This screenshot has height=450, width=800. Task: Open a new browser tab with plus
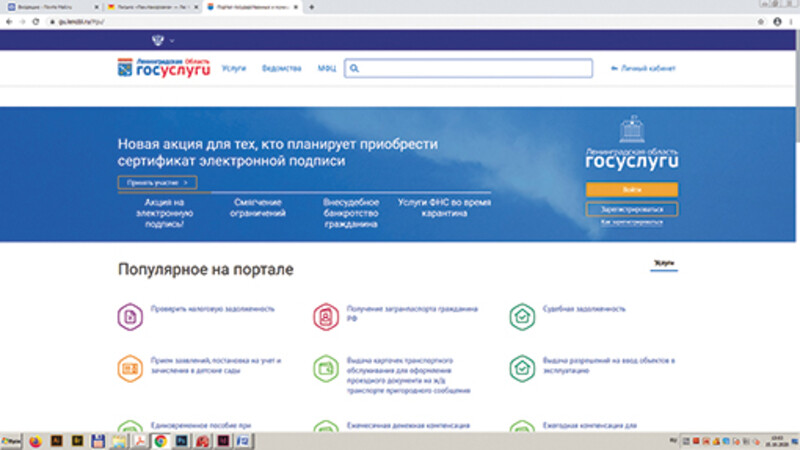pyautogui.click(x=311, y=7)
